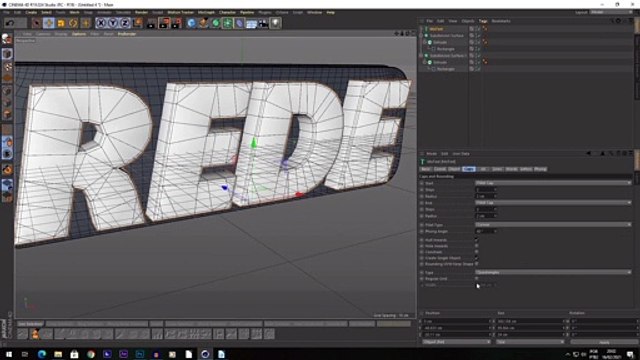
Task: Collapse the Extrude under first Subdivision Surface
Action: [x=425, y=42]
